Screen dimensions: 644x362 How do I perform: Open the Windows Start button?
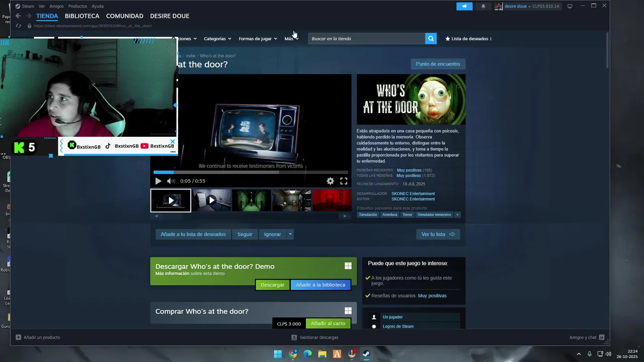pos(278,354)
